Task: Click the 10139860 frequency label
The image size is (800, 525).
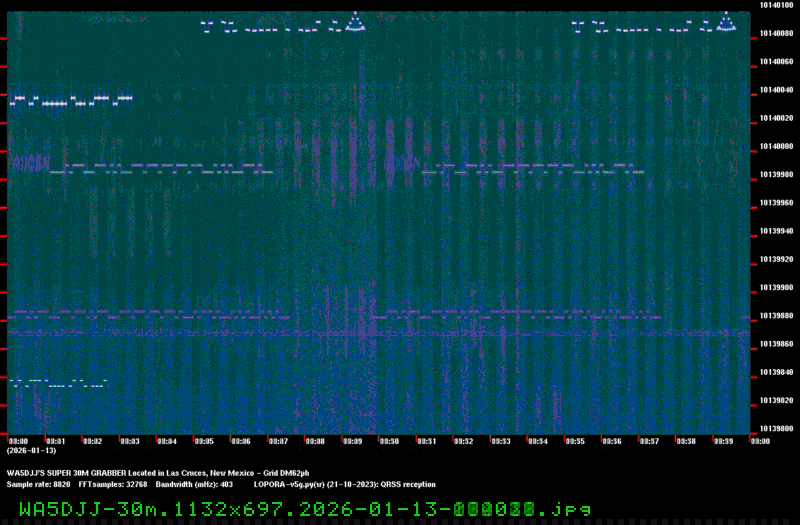Action: [x=777, y=344]
